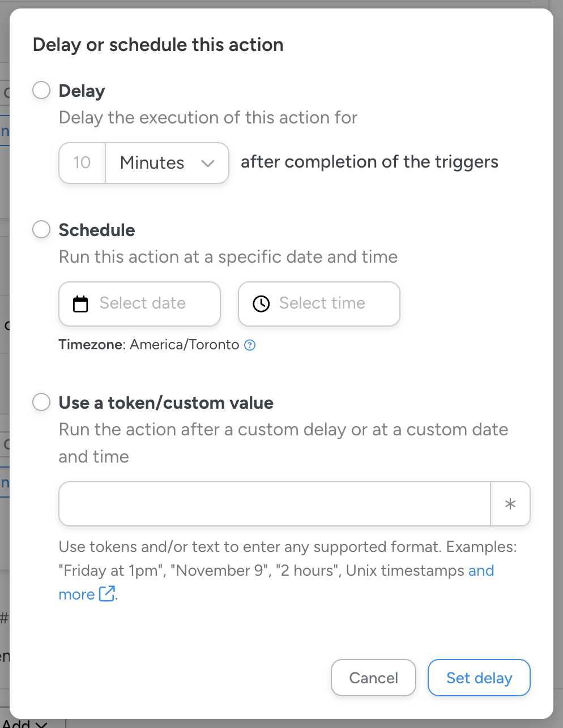Image resolution: width=563 pixels, height=728 pixels.
Task: Click the clock icon in the time field
Action: pos(261,304)
